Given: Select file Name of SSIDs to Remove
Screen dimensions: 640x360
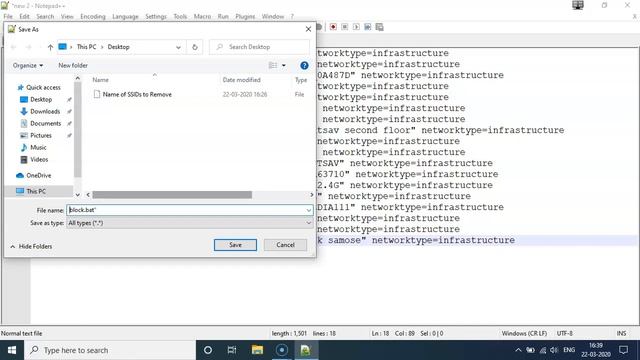Looking at the screenshot, I should [x=137, y=94].
